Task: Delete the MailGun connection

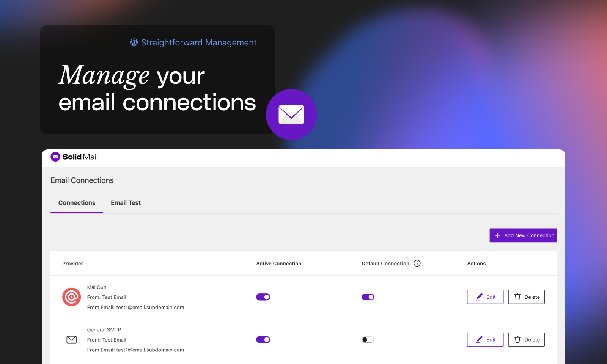Action: [x=526, y=297]
